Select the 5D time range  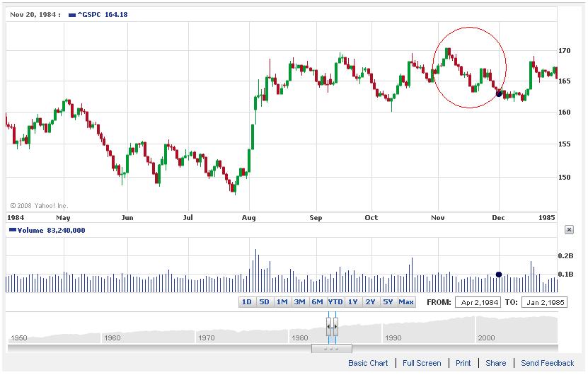pos(265,302)
